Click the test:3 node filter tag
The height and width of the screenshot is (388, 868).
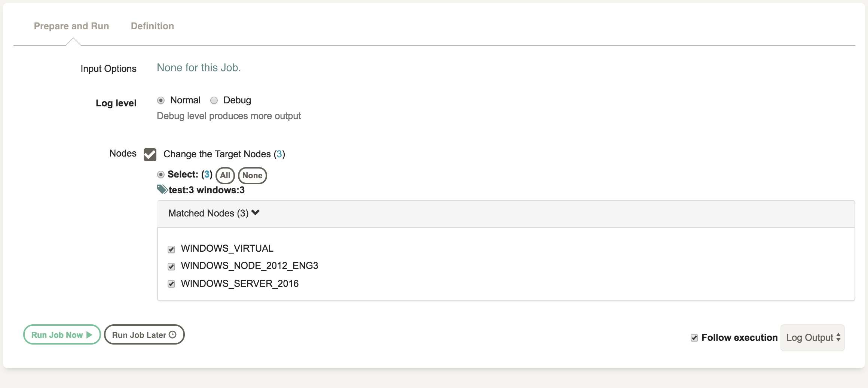(181, 190)
